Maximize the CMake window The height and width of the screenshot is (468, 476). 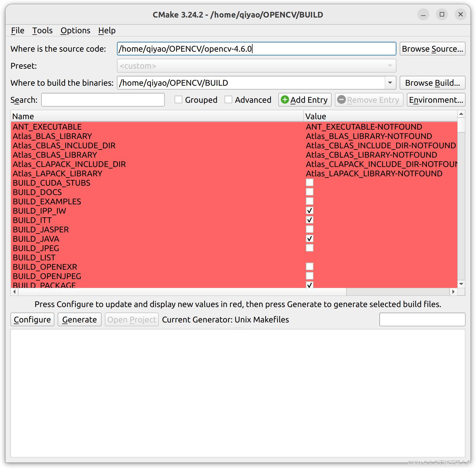tap(442, 15)
